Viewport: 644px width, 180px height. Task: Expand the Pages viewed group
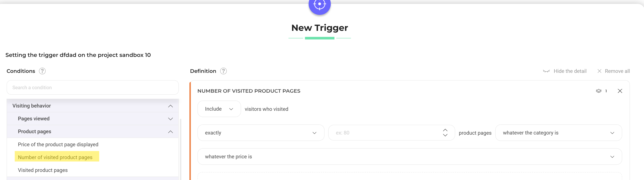[170, 119]
